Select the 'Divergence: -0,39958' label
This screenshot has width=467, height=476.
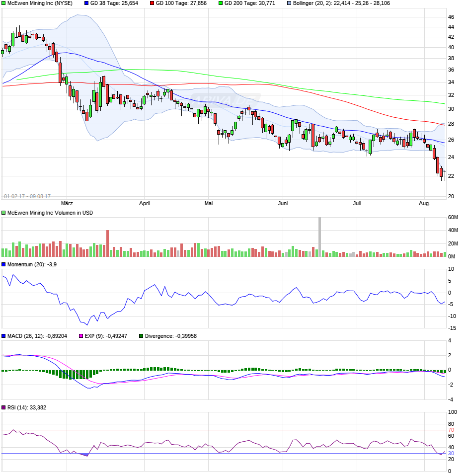(171, 336)
